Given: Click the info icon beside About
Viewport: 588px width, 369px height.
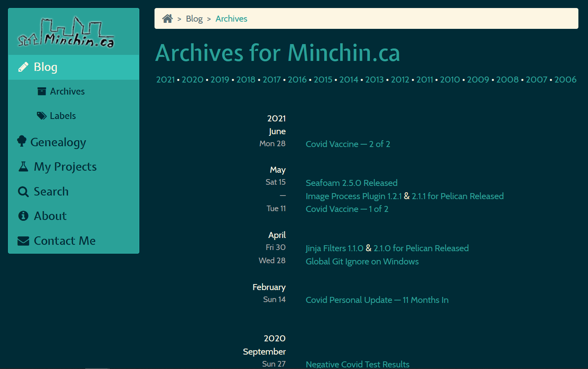Looking at the screenshot, I should tap(23, 216).
